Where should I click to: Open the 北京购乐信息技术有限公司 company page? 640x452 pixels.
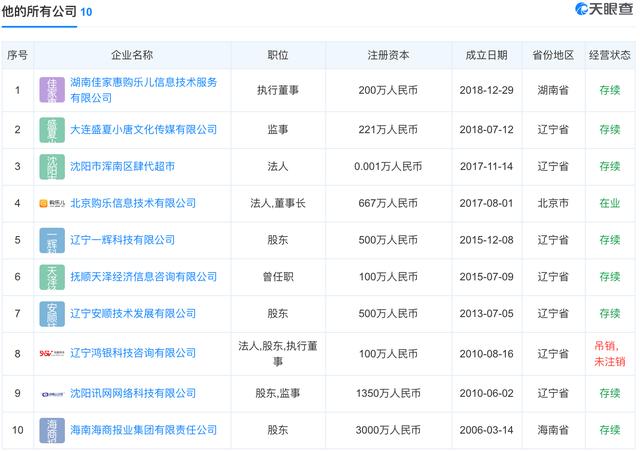133,203
